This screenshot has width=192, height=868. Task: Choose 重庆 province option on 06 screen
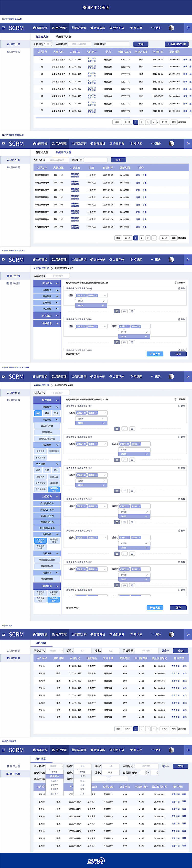pos(82,776)
